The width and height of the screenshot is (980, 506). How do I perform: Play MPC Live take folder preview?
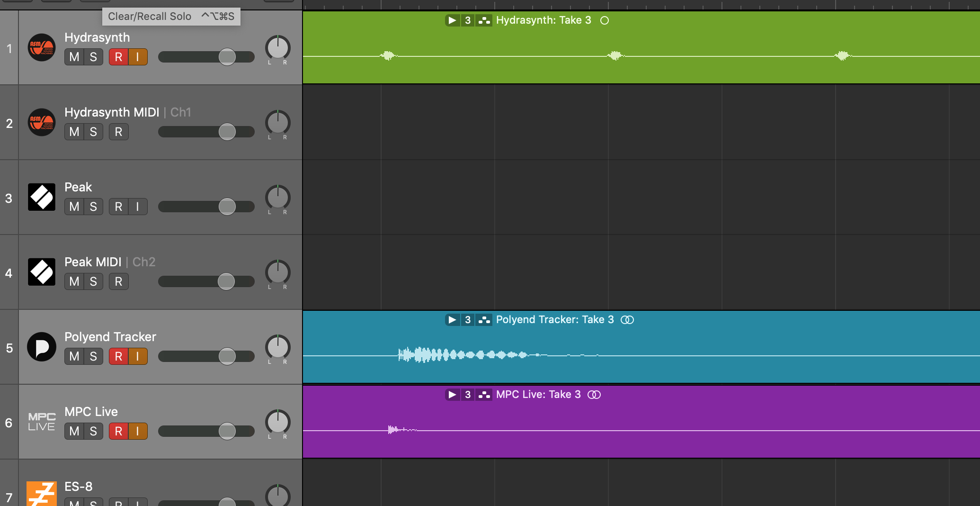pyautogui.click(x=453, y=395)
